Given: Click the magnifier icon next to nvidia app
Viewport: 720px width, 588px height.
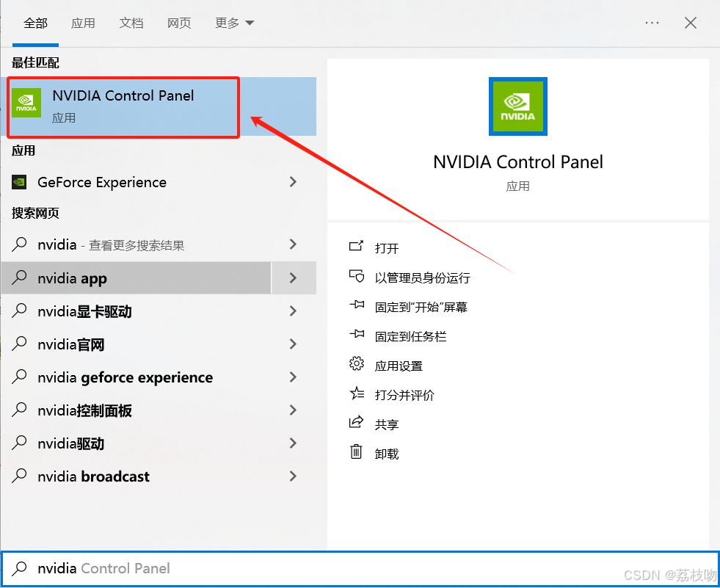Looking at the screenshot, I should click(x=19, y=277).
